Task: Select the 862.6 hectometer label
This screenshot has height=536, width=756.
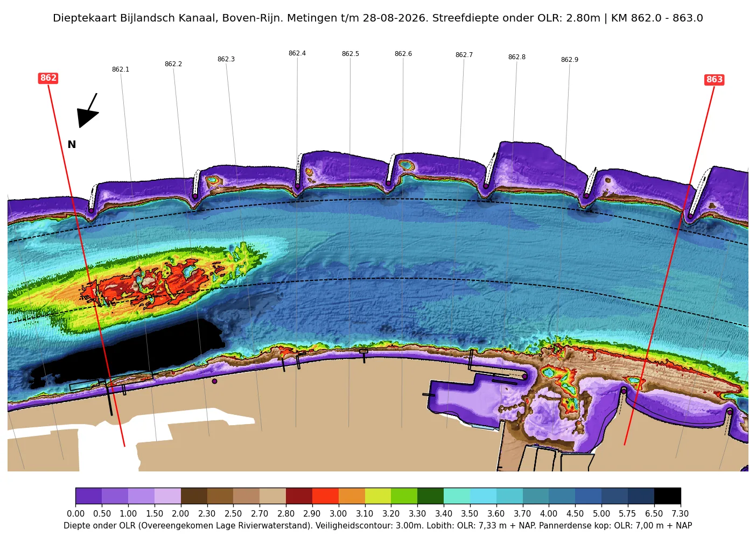Action: 403,54
